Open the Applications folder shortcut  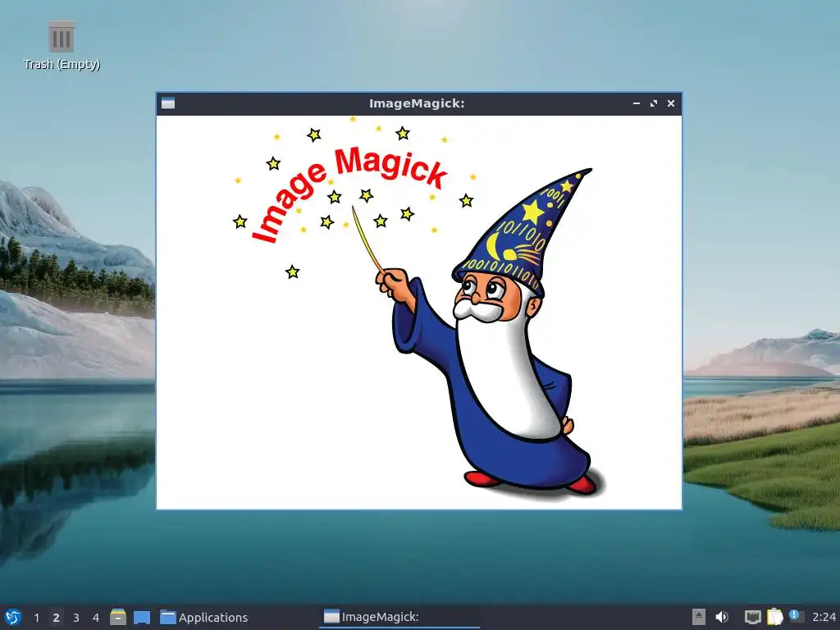(x=204, y=617)
